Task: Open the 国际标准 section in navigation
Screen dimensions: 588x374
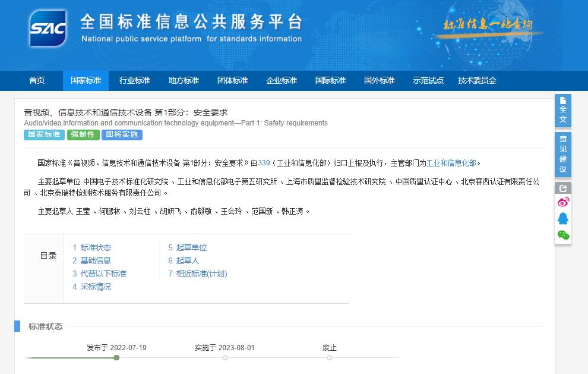Action: pyautogui.click(x=330, y=80)
